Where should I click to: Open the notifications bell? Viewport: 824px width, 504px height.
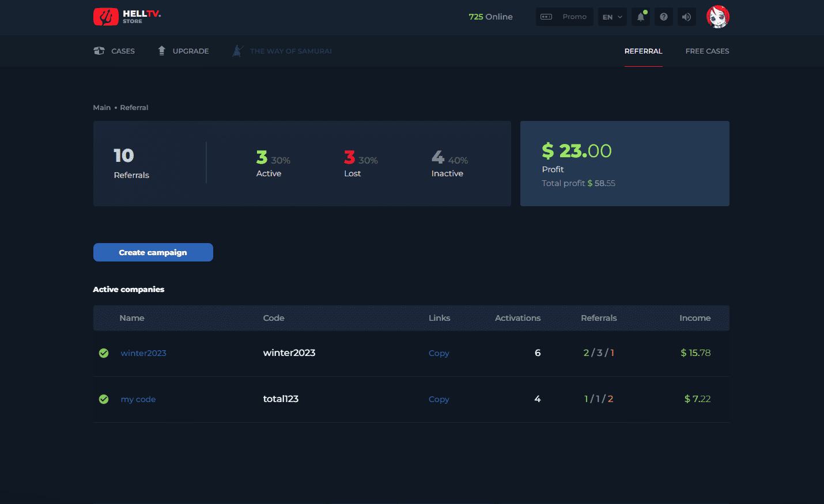(x=641, y=17)
